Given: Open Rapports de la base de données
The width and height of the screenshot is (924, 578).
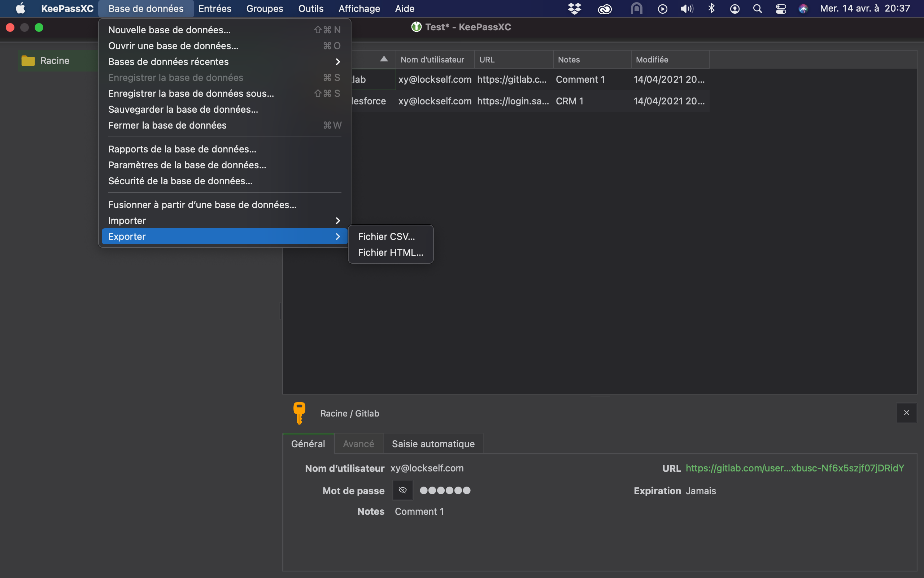Looking at the screenshot, I should [225, 149].
